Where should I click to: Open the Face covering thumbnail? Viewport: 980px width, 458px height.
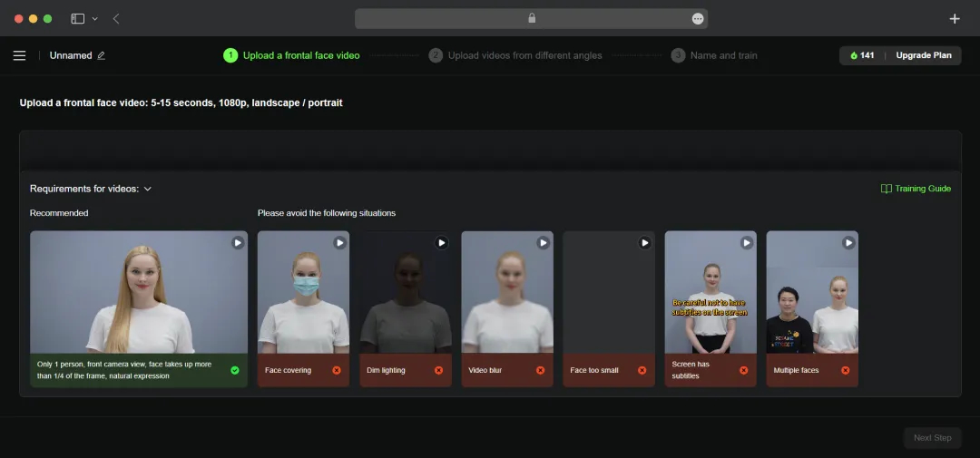coord(303,292)
